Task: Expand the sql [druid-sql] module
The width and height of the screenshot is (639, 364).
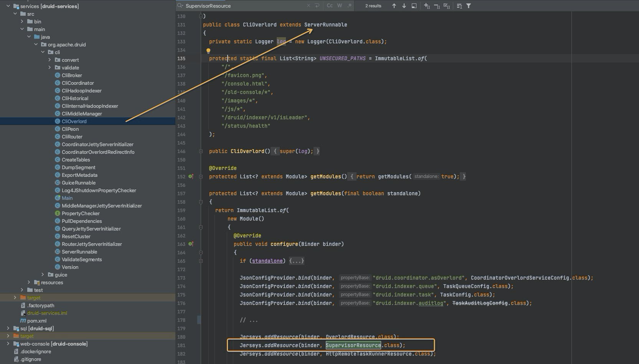Action: coord(8,328)
